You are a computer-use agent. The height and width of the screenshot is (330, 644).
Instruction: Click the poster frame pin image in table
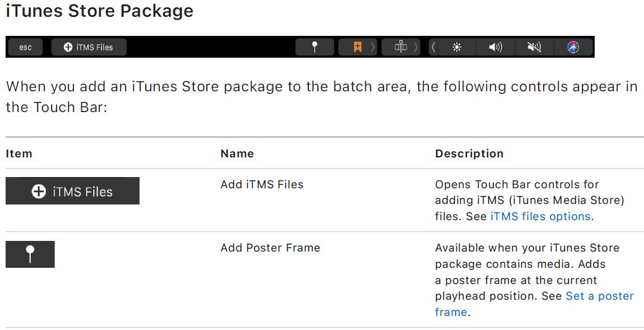pyautogui.click(x=30, y=254)
